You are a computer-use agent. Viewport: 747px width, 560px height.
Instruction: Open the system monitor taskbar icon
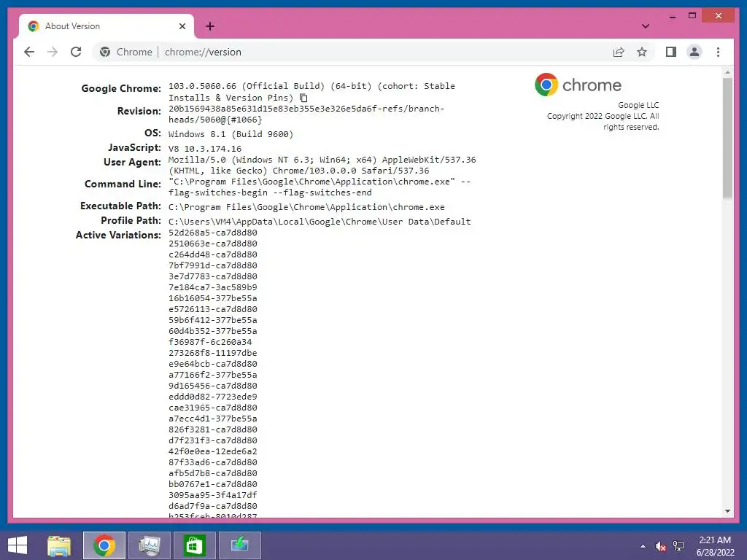(x=149, y=545)
